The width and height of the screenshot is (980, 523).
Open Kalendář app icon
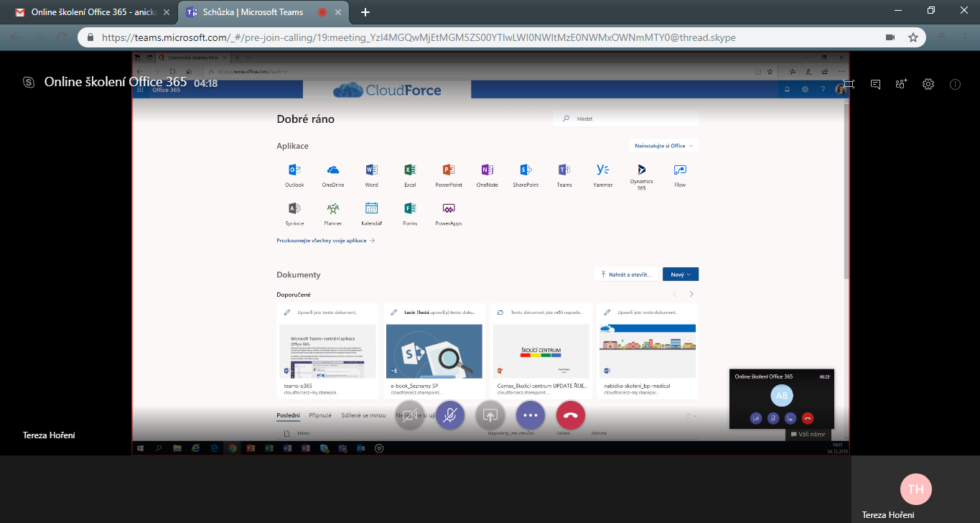point(371,214)
